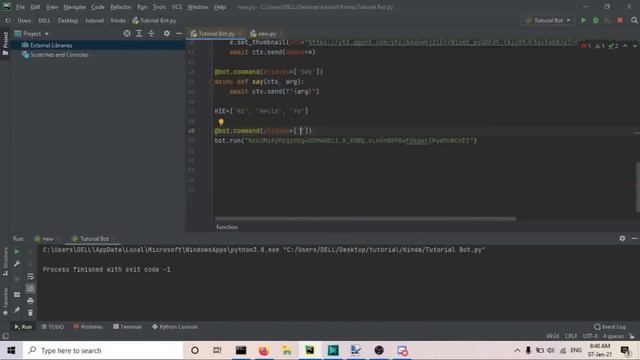Open the Window menu
The image size is (640, 360).
[198, 7]
